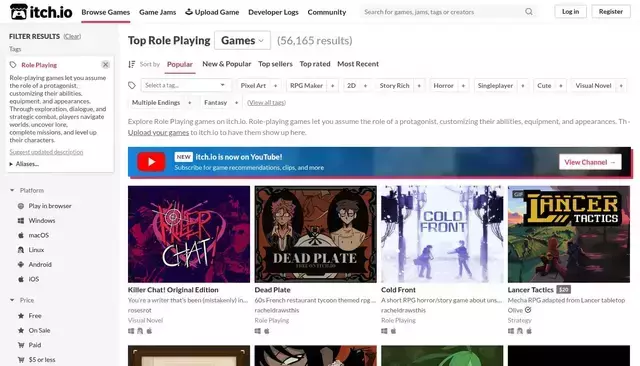Click Suggest updated description link
Screen dimensions: 640x366
coord(46,152)
